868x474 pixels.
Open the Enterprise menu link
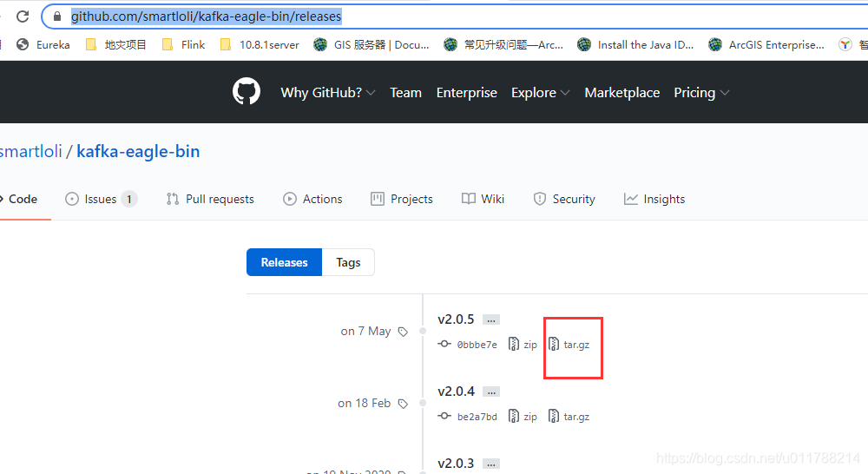[x=467, y=93]
